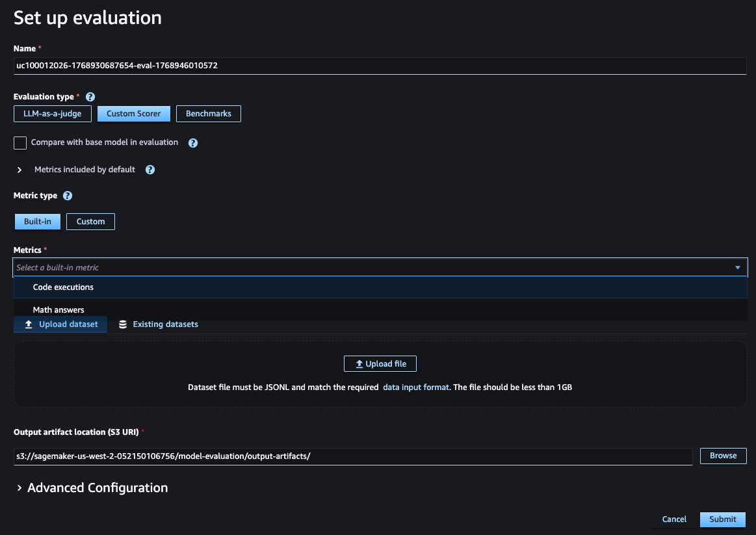The image size is (756, 535).
Task: Select the Custom Scorer evaluation type
Action: tap(133, 114)
